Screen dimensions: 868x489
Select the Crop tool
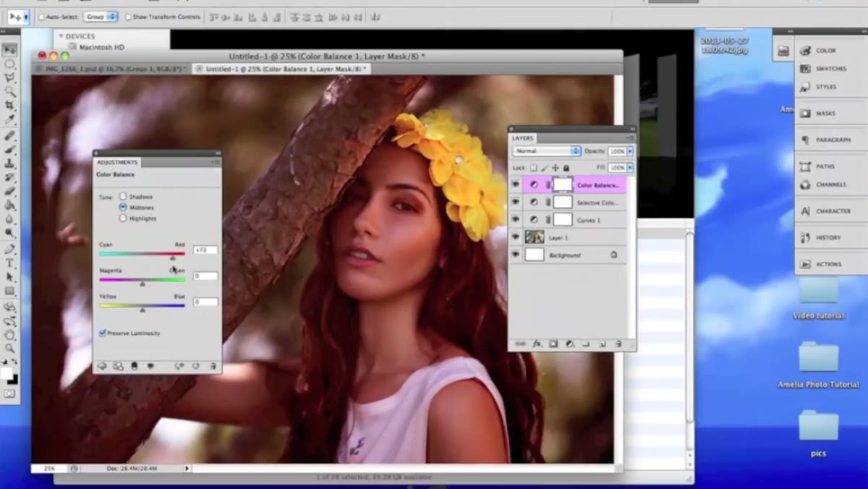(9, 106)
